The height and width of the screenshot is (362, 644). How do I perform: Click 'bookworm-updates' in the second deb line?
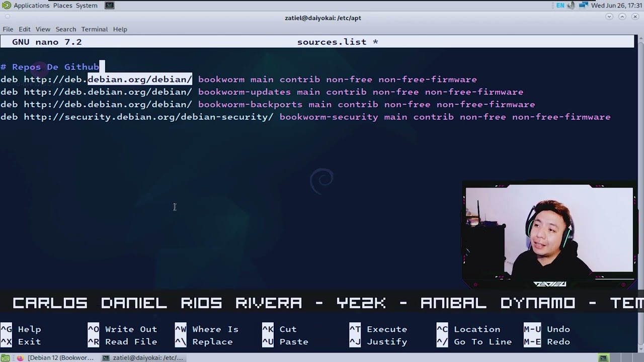click(245, 92)
